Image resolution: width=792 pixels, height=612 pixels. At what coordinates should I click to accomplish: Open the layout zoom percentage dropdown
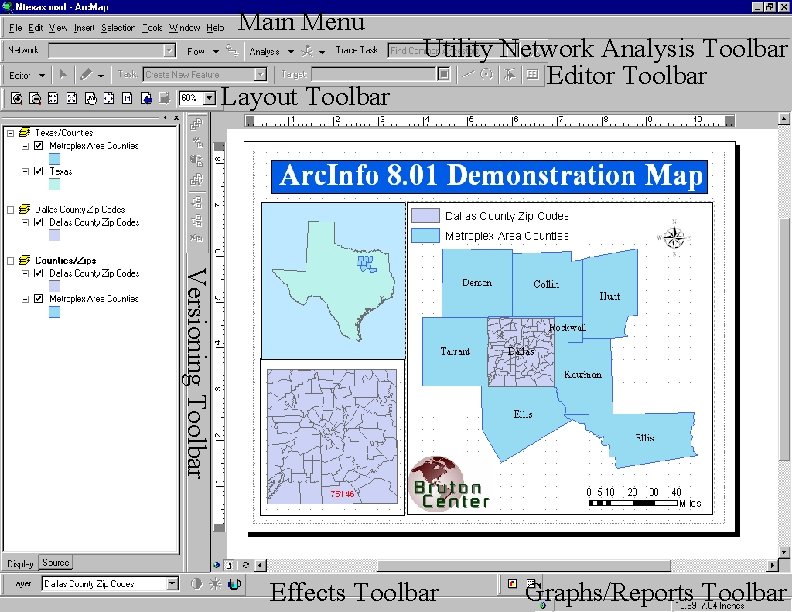[210, 98]
